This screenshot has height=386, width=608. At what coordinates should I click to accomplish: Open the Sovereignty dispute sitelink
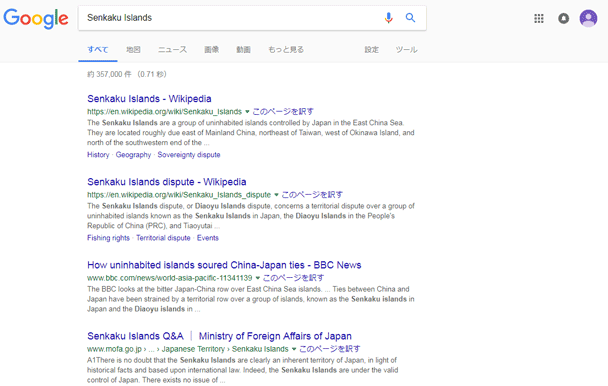tap(189, 155)
